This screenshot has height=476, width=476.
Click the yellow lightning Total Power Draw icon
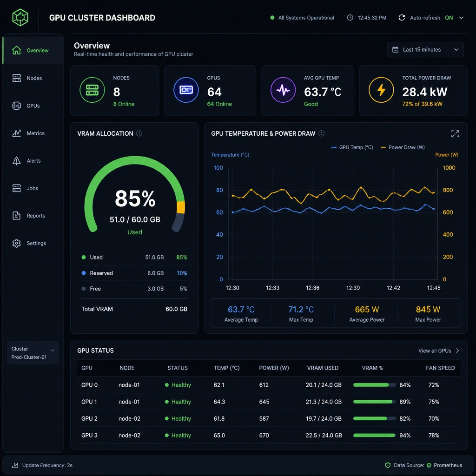[x=381, y=90]
